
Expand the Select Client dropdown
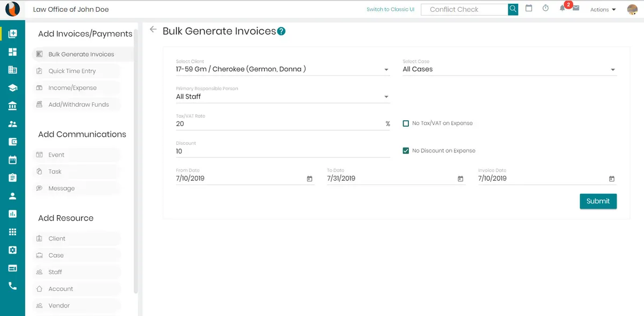(x=386, y=70)
